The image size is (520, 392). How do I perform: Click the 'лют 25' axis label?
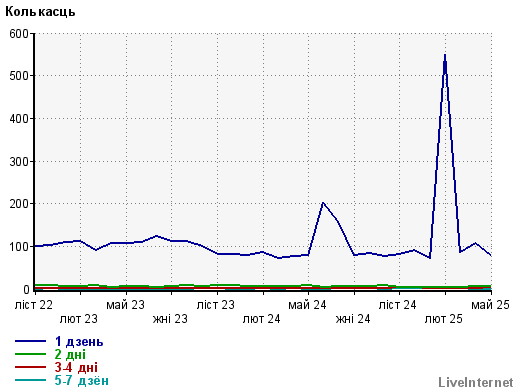pyautogui.click(x=444, y=319)
